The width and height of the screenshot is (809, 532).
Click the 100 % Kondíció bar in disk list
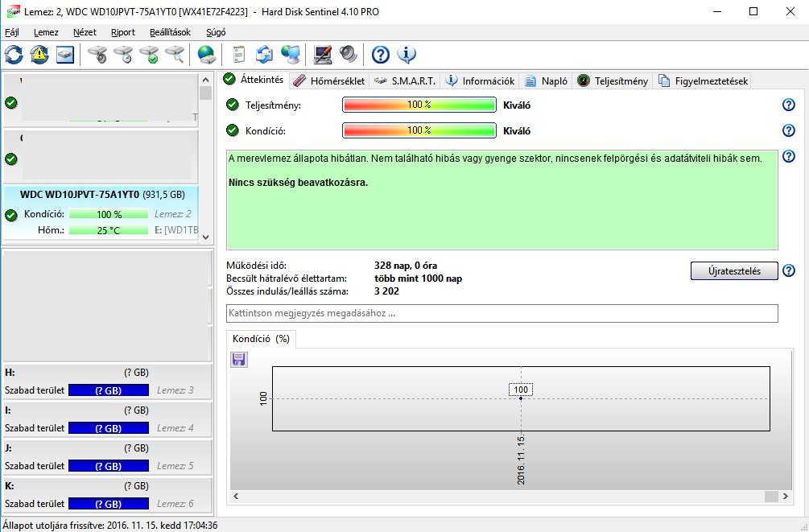[109, 213]
